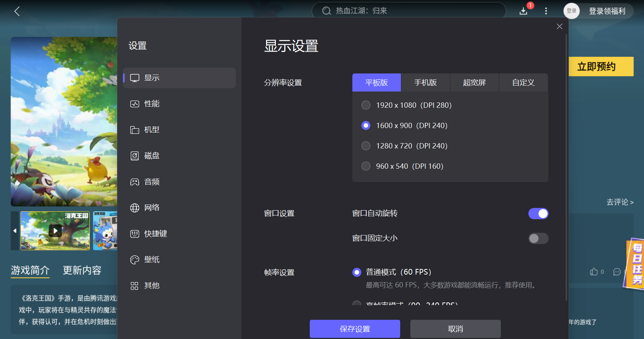Click the 登录 avatar circle

571,11
